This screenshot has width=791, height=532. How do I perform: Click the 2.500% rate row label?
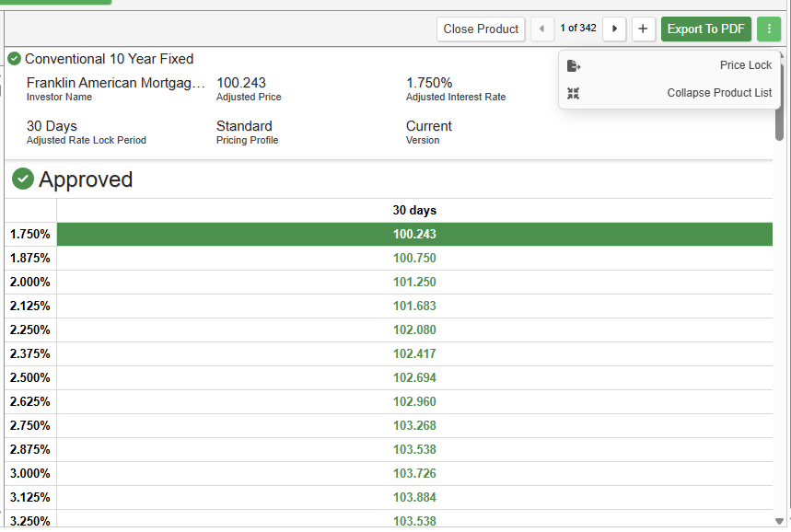[x=29, y=377]
